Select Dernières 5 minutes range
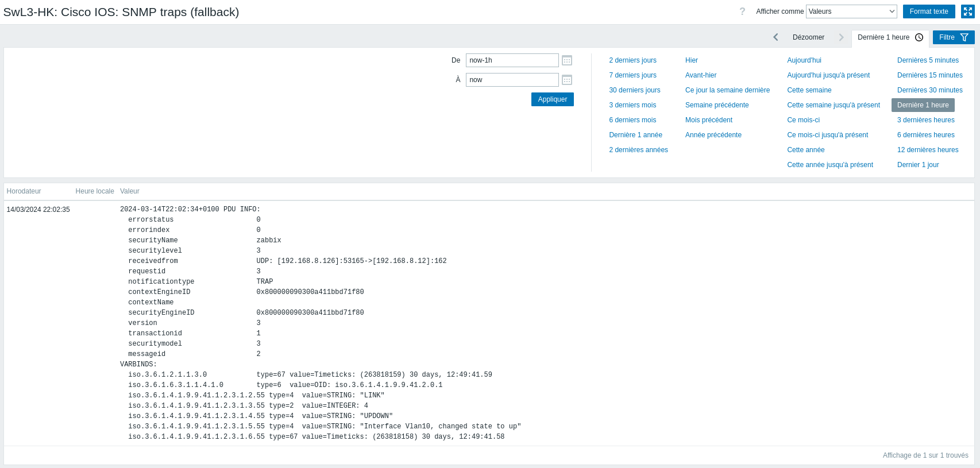 coord(928,60)
